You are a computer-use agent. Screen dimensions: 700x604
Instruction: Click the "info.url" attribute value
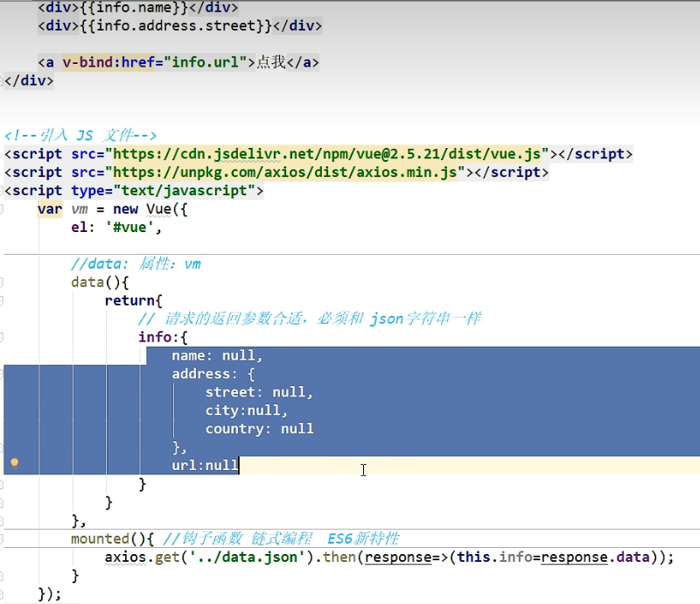tap(205, 62)
